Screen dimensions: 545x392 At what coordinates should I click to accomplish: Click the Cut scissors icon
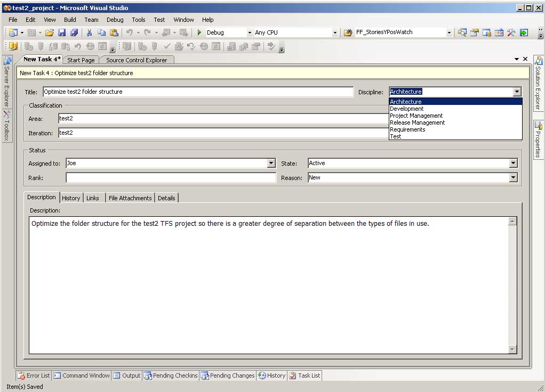point(90,32)
